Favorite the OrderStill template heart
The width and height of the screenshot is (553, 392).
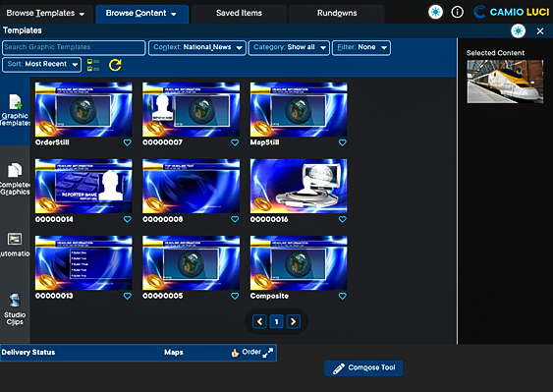(x=128, y=142)
